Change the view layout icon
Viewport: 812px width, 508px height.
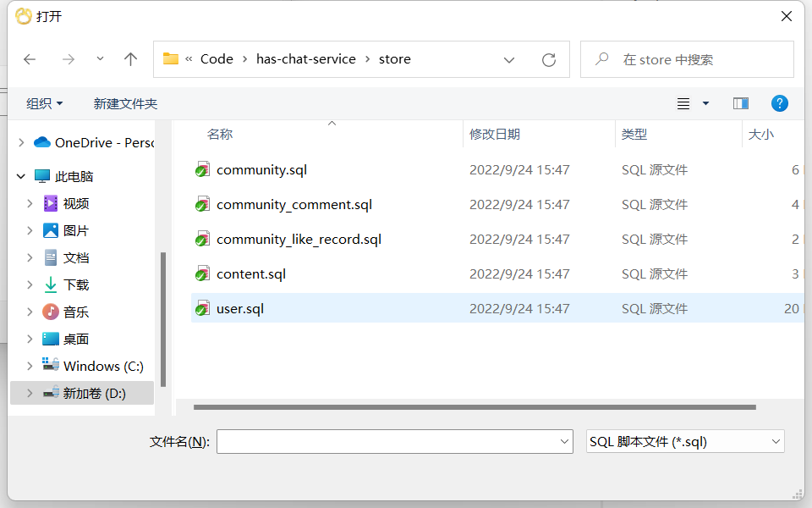click(x=683, y=103)
